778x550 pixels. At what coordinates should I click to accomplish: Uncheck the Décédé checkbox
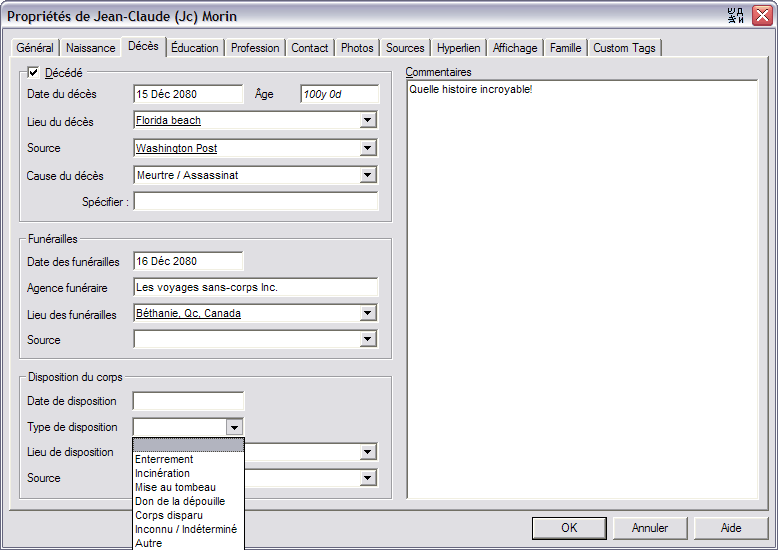click(33, 72)
